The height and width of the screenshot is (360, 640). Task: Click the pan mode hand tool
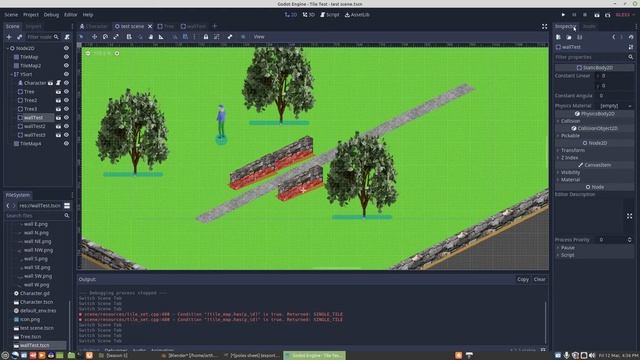click(151, 37)
